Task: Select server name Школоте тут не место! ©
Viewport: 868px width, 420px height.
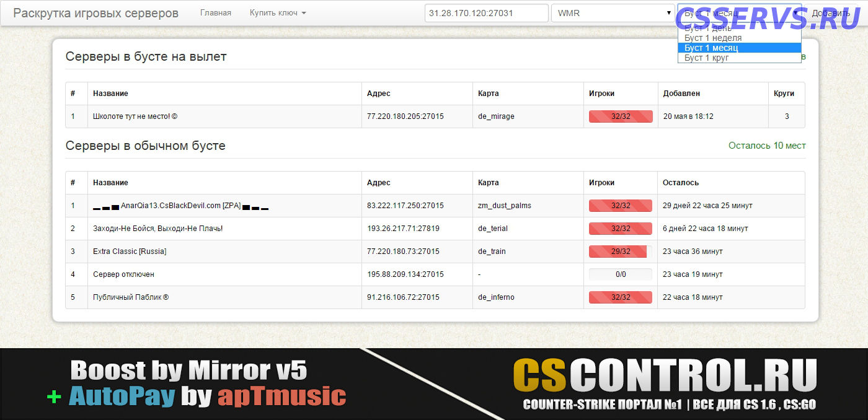Action: pyautogui.click(x=135, y=116)
